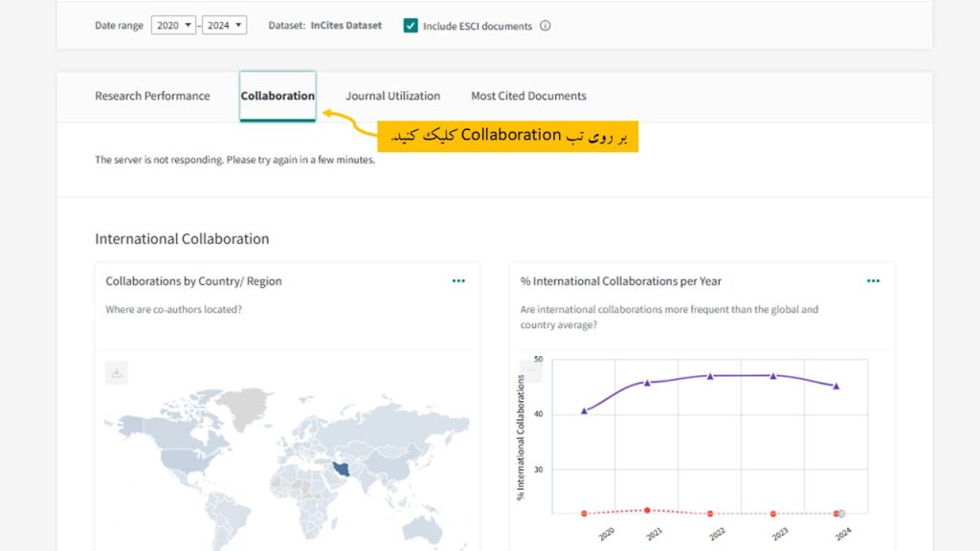Click the purple triangle marker for 2020

[x=584, y=410]
